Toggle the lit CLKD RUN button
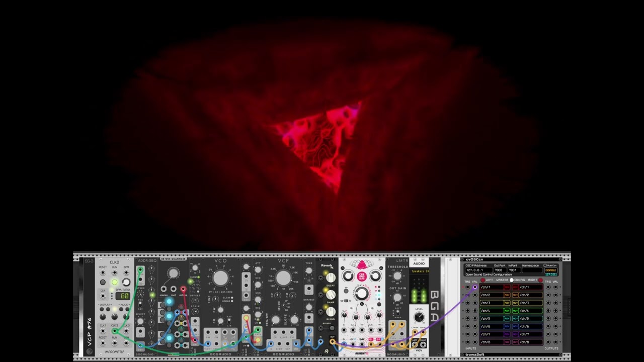Screen dimensions: 644x362 coord(115,282)
